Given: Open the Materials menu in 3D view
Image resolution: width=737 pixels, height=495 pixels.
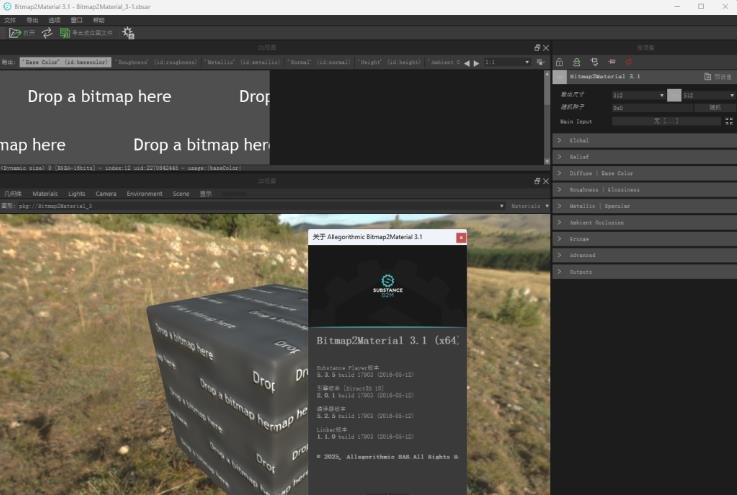Looking at the screenshot, I should click(x=45, y=194).
